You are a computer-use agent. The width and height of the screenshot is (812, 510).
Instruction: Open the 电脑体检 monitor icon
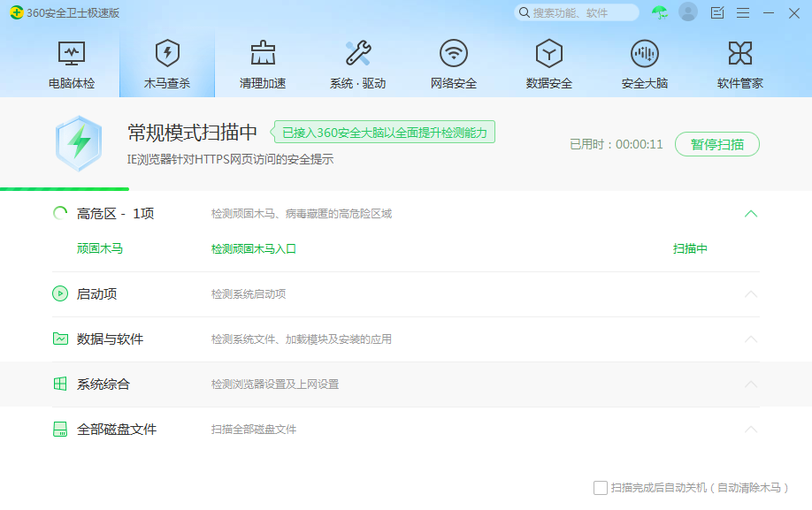(72, 53)
